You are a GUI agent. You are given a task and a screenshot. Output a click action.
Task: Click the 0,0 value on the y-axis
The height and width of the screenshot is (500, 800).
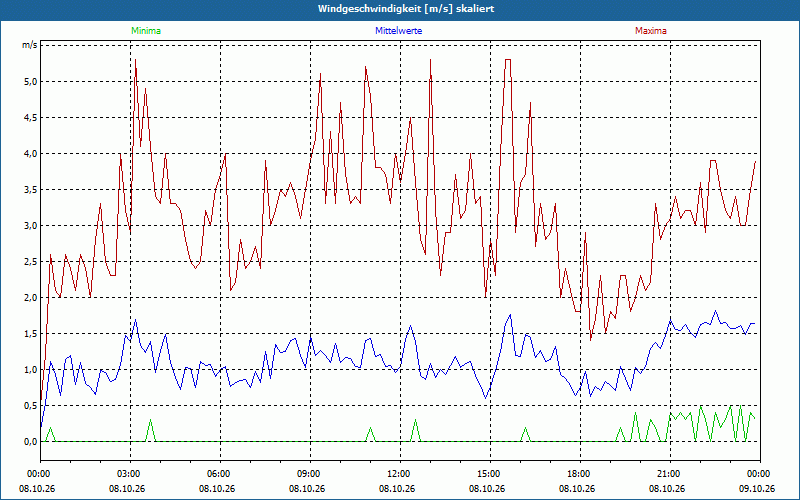click(x=31, y=442)
